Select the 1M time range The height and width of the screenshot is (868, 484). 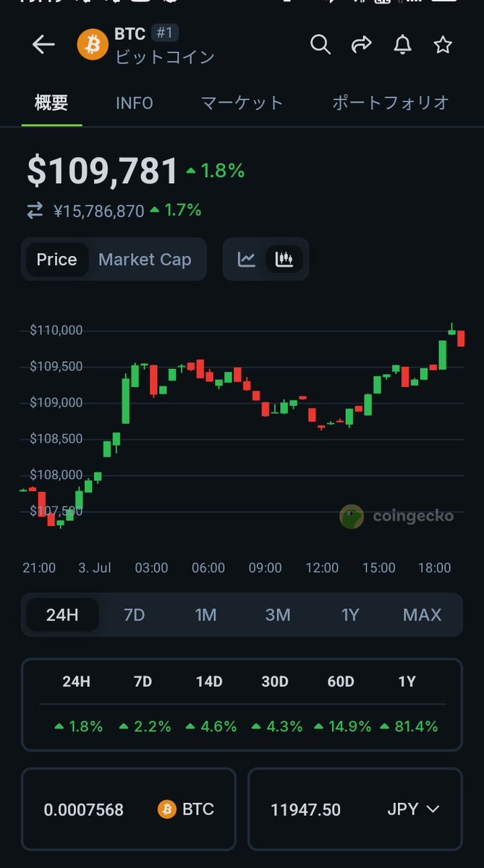[205, 615]
